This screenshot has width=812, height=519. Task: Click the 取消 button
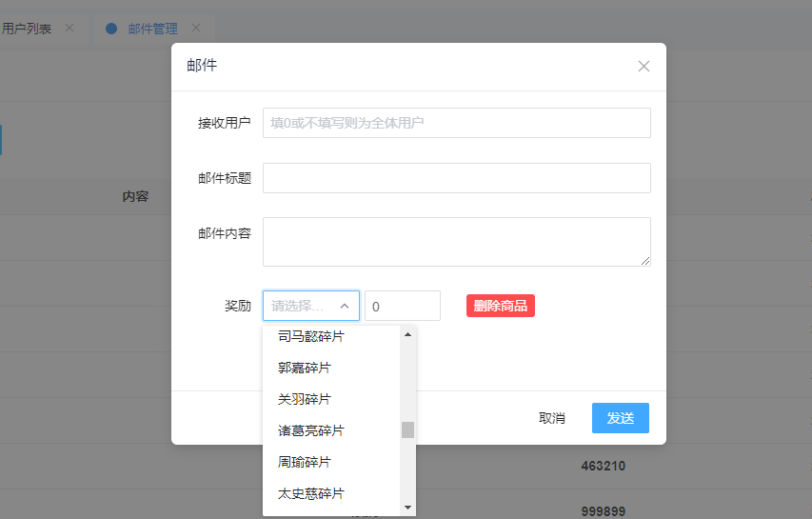pos(552,418)
